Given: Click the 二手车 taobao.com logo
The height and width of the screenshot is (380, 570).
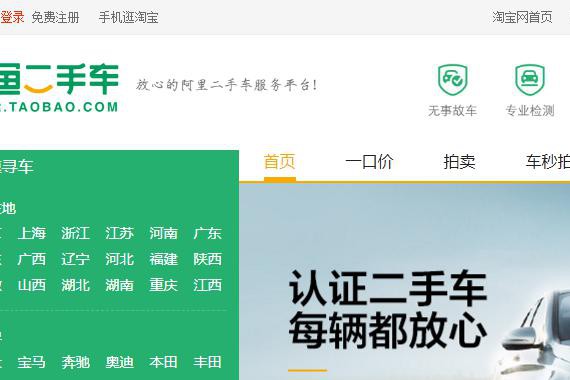Looking at the screenshot, I should [x=59, y=88].
